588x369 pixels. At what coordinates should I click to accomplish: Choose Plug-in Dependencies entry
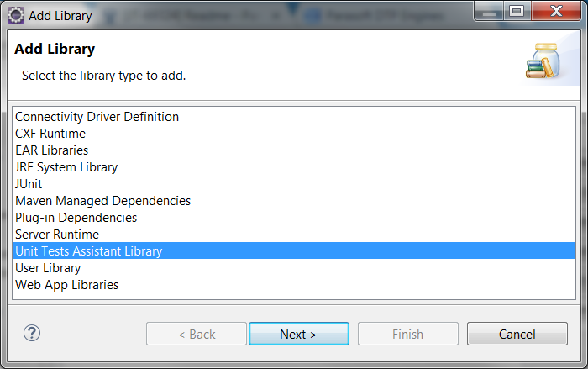(x=294, y=218)
